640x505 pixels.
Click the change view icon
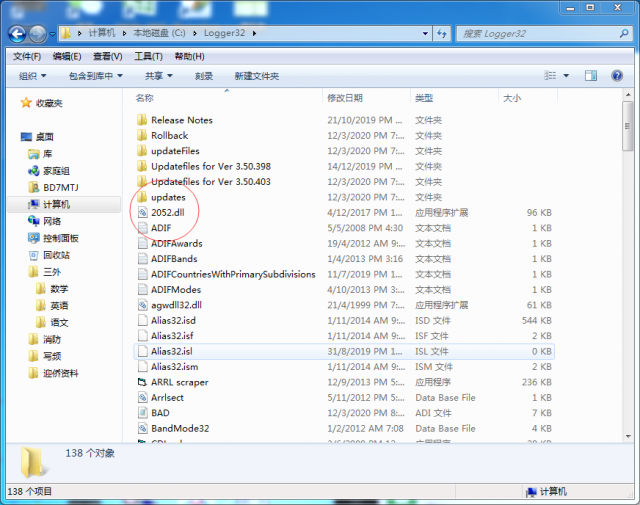click(x=550, y=76)
